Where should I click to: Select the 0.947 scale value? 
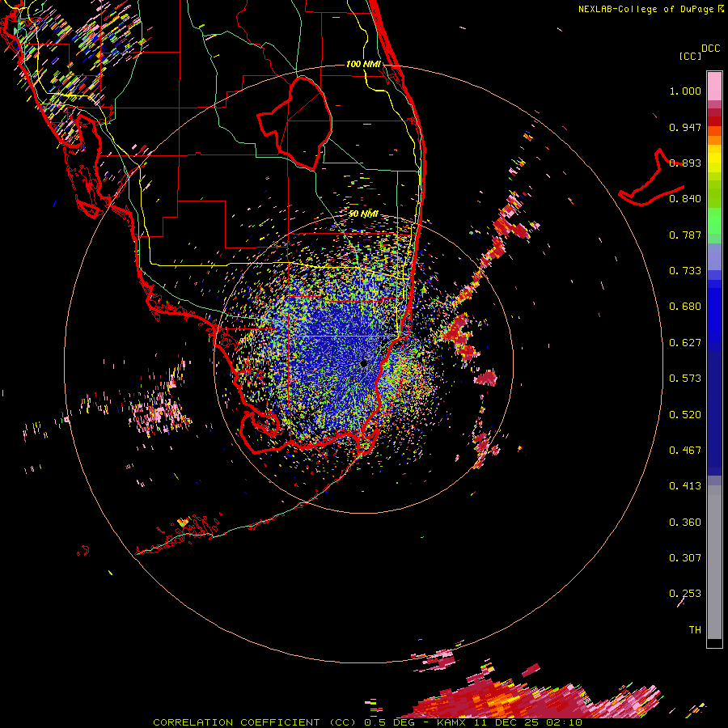tap(685, 127)
